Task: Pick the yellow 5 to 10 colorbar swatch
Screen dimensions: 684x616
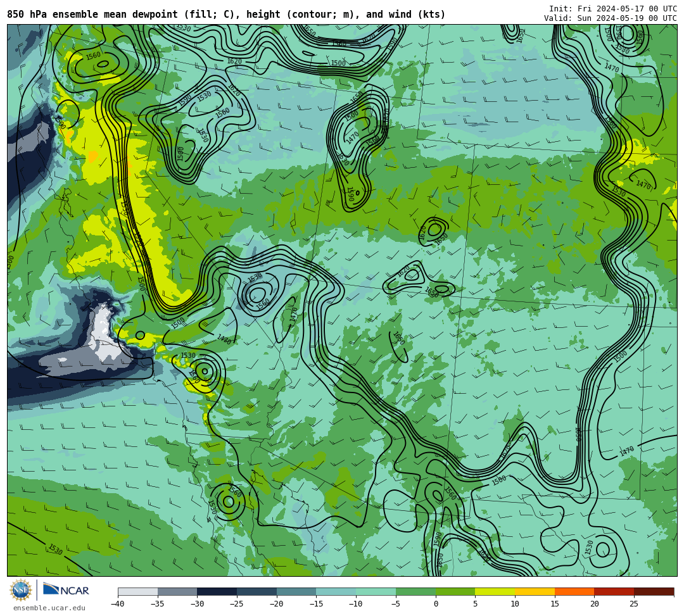Action: (x=495, y=591)
